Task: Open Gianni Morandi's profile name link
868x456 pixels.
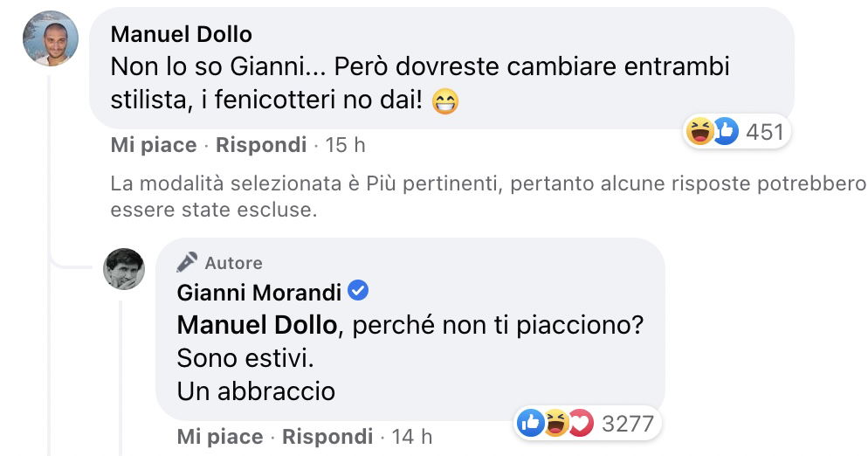Action: pyautogui.click(x=258, y=292)
